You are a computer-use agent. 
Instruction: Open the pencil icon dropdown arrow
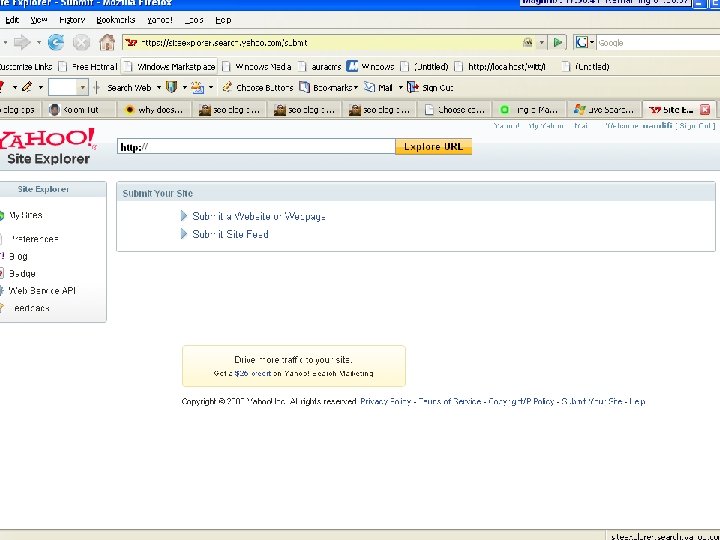40,87
